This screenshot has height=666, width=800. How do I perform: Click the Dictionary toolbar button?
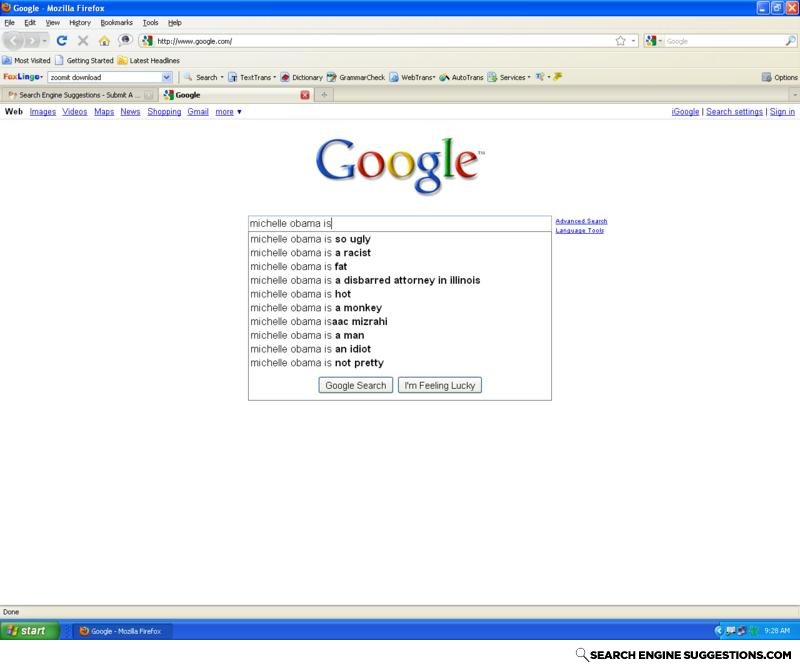(302, 77)
